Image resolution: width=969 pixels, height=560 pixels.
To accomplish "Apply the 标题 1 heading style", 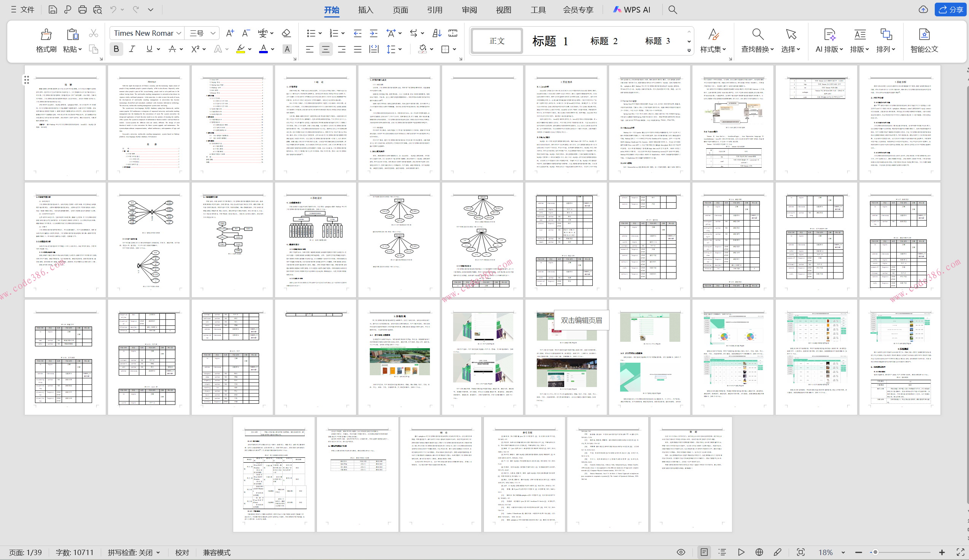I will [550, 41].
